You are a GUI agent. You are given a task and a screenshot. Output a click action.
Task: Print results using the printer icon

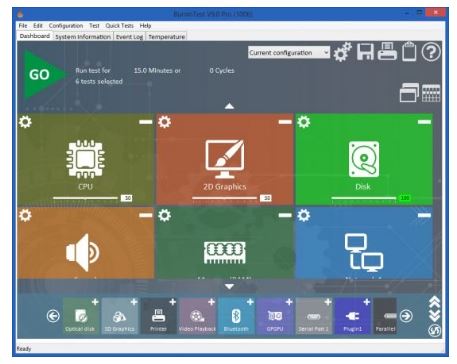pyautogui.click(x=387, y=52)
